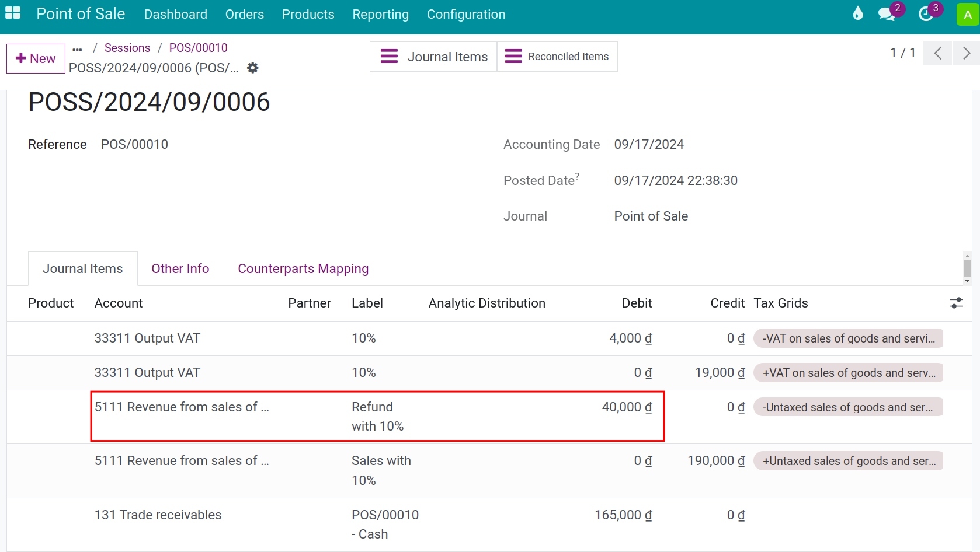The height and width of the screenshot is (552, 980).
Task: Click the 40,000 ₫ debit cell
Action: coord(627,407)
